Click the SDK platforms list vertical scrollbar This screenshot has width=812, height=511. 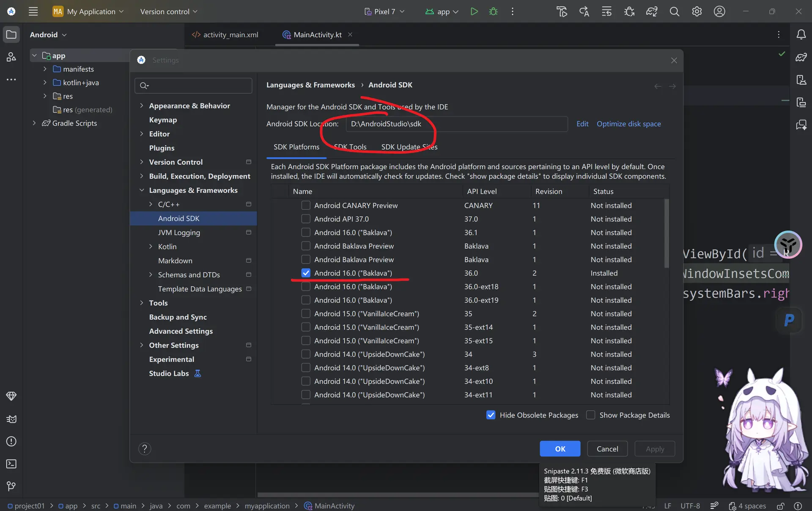667,234
